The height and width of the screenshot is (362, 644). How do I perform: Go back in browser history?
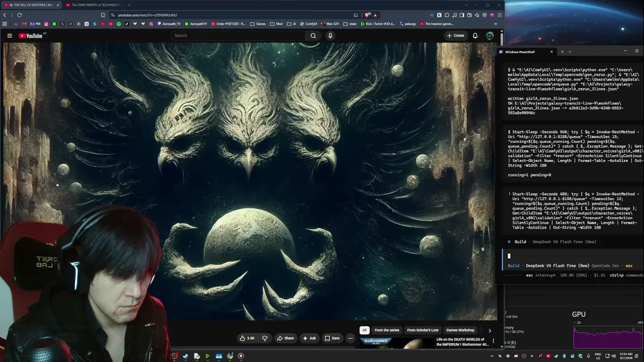coord(5,15)
